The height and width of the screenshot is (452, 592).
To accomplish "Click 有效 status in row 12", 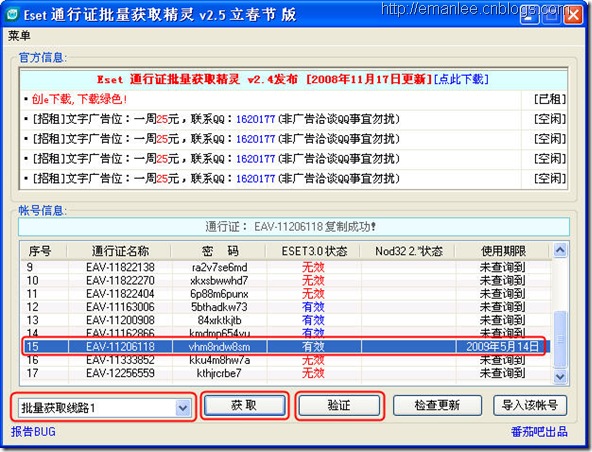I will tap(313, 307).
